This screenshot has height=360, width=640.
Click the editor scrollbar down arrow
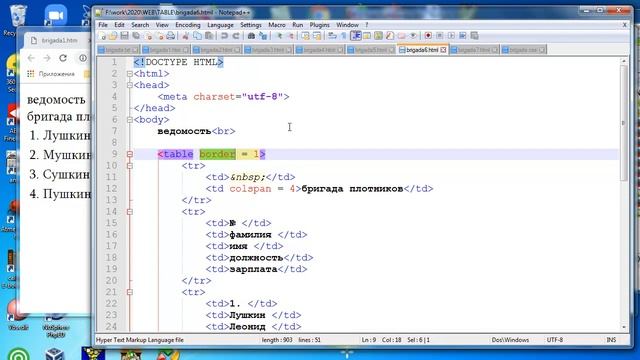click(624, 327)
